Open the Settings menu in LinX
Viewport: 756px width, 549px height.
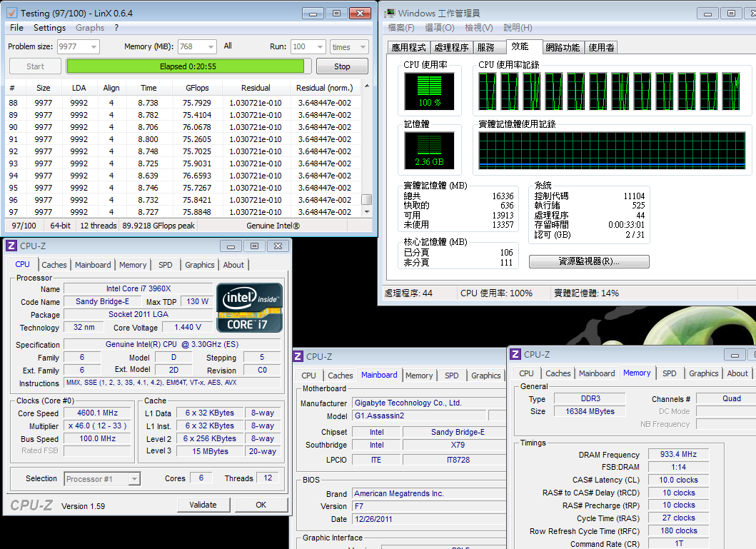50,27
